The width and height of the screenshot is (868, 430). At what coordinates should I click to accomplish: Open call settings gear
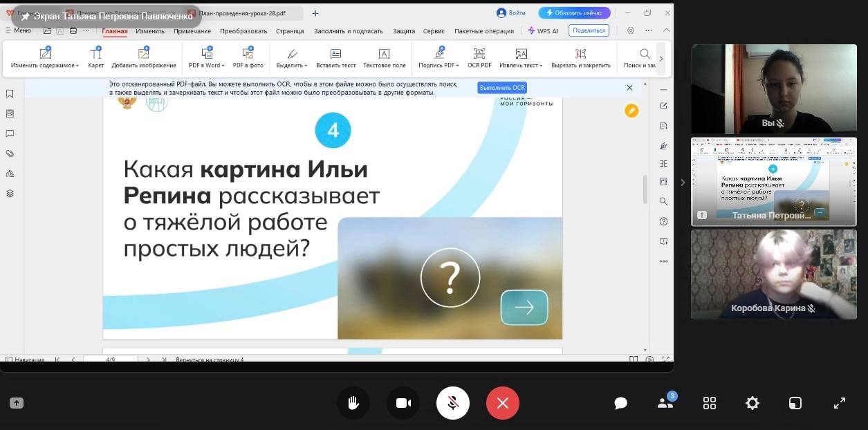[x=752, y=403]
